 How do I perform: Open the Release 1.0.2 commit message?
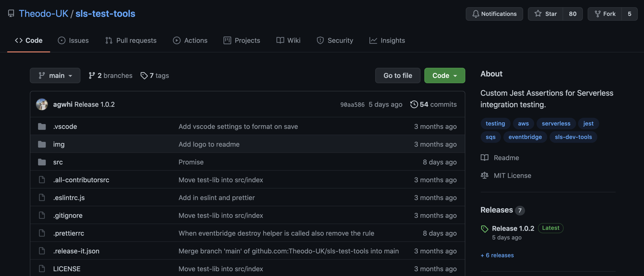[95, 104]
